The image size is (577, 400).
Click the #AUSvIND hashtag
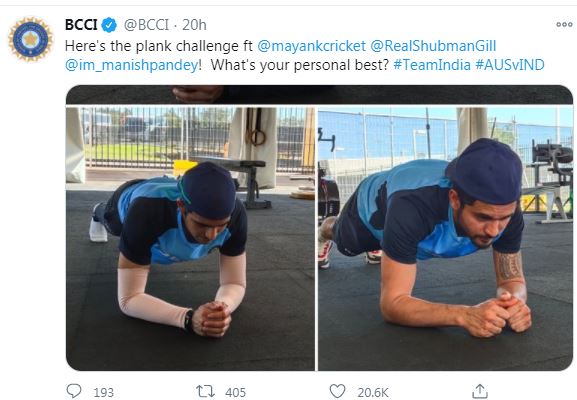click(510, 65)
